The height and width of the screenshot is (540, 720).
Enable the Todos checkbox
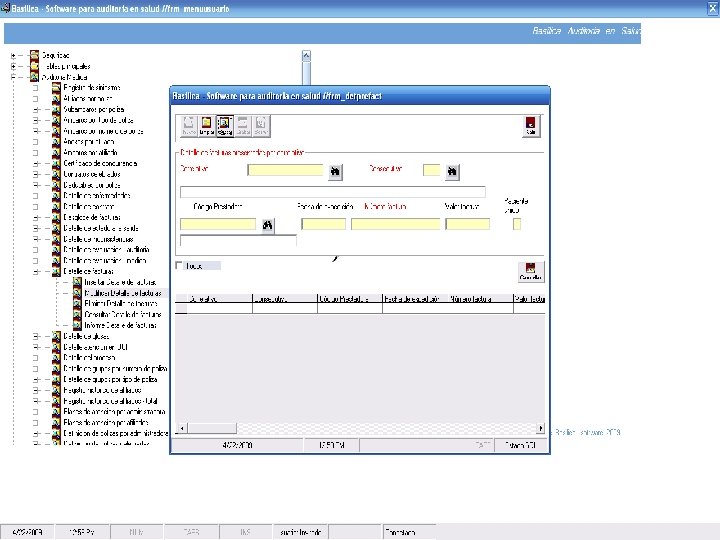point(179,265)
